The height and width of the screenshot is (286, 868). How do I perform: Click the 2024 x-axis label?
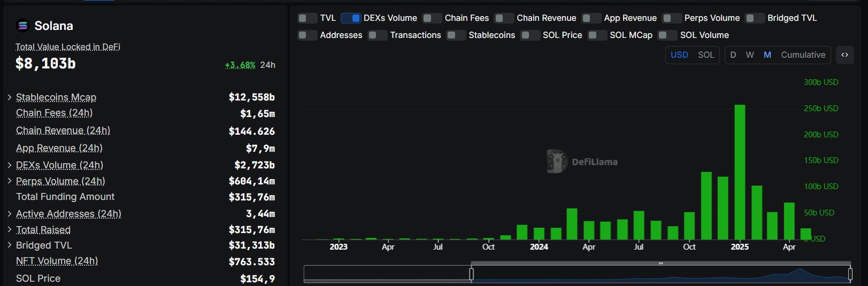click(x=539, y=247)
